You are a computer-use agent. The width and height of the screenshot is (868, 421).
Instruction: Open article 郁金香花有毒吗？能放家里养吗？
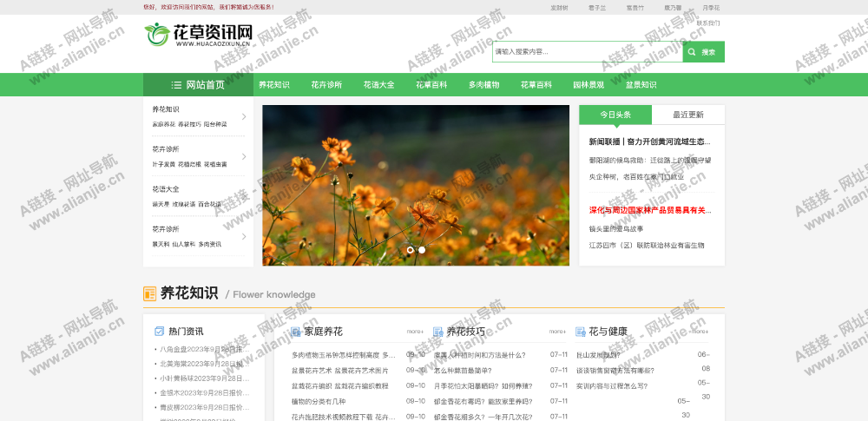click(x=483, y=402)
